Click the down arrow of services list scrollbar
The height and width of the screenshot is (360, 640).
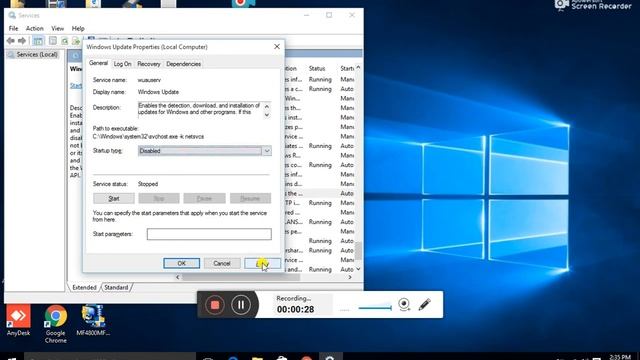(x=358, y=269)
